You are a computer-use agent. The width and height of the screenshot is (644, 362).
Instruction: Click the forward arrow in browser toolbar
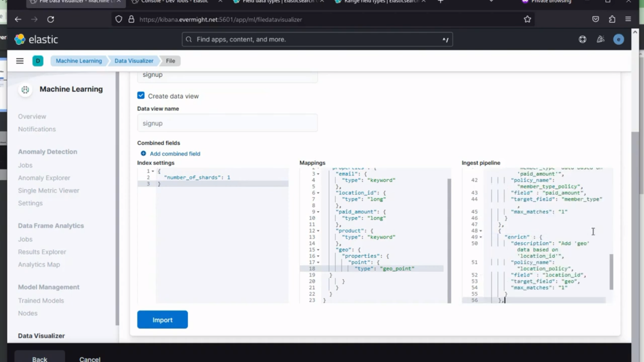34,19
